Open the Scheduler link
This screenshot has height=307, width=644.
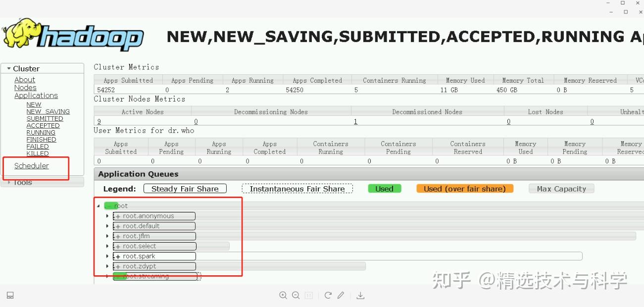32,166
